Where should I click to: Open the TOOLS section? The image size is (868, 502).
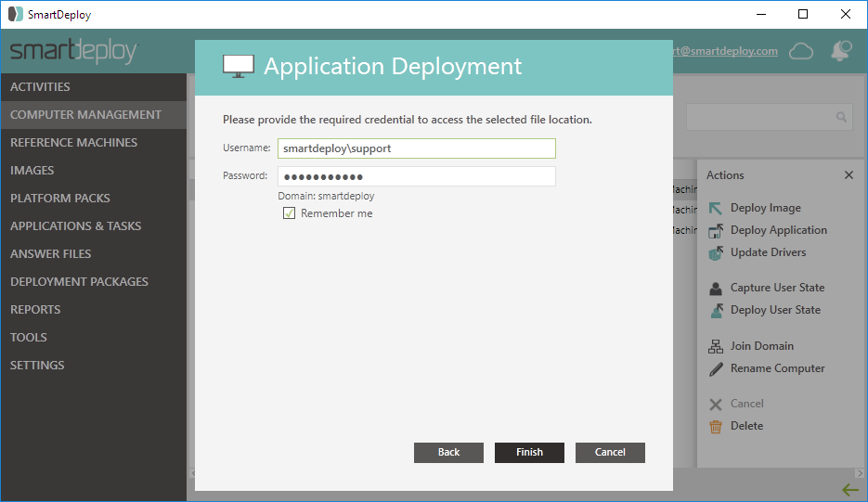[94, 337]
